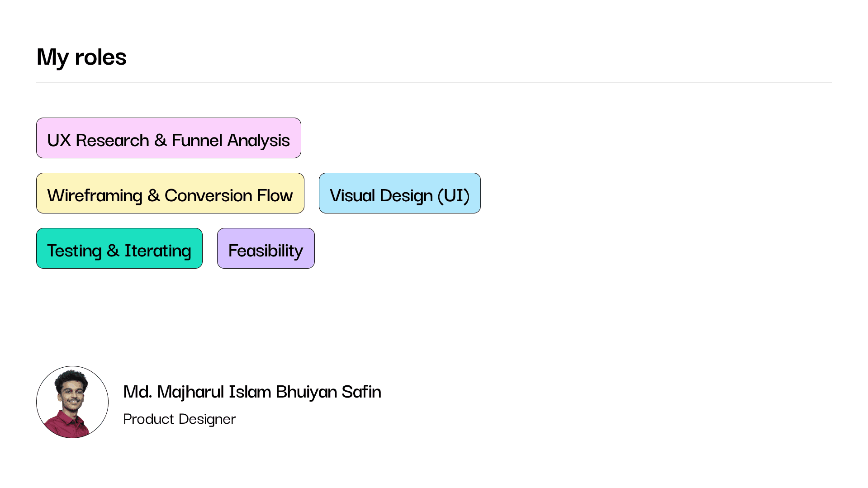This screenshot has height=488, width=868.
Task: Click the word roles in the heading
Action: tap(100, 57)
